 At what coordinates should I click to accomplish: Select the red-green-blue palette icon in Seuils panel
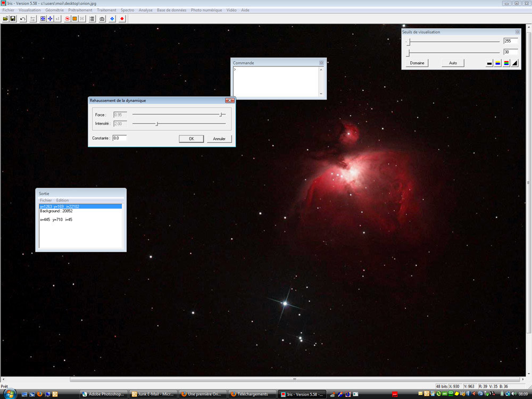pos(506,63)
